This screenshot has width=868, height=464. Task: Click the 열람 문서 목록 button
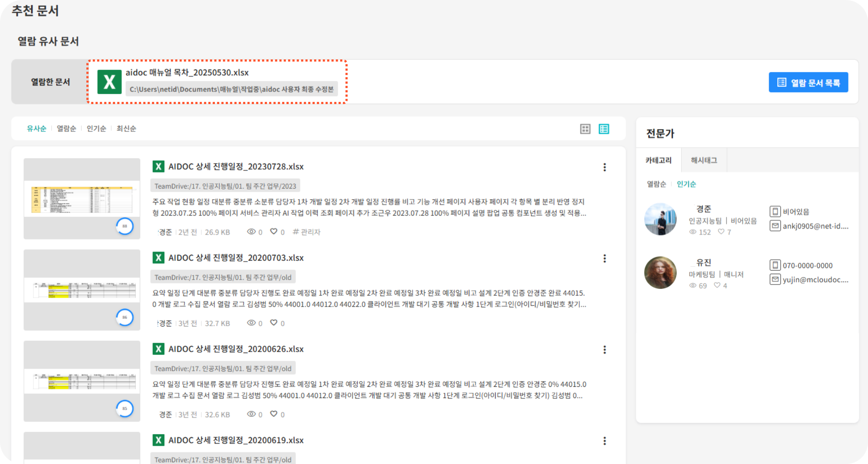coord(808,82)
